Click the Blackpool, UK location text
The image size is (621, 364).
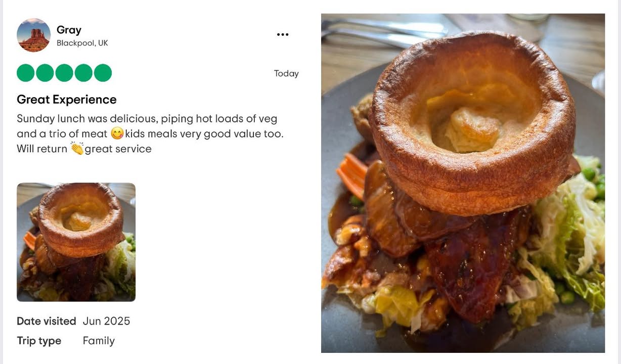coord(82,43)
